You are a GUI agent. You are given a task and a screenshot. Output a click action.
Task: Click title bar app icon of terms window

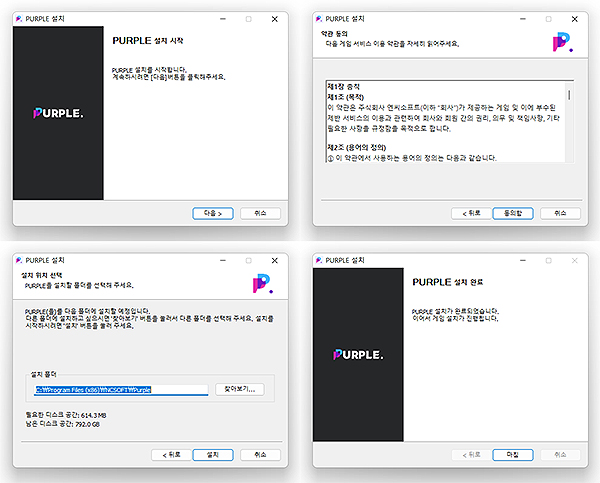[319, 19]
